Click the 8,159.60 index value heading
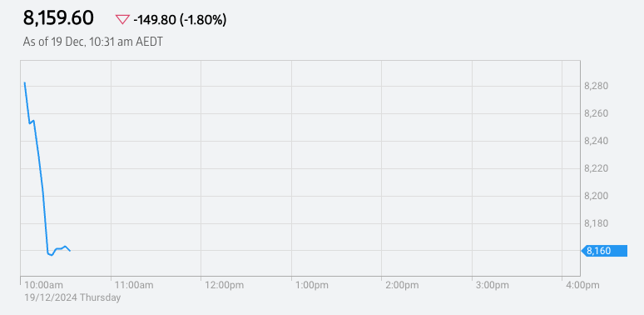Viewport: 644px width, 315px height. click(58, 18)
